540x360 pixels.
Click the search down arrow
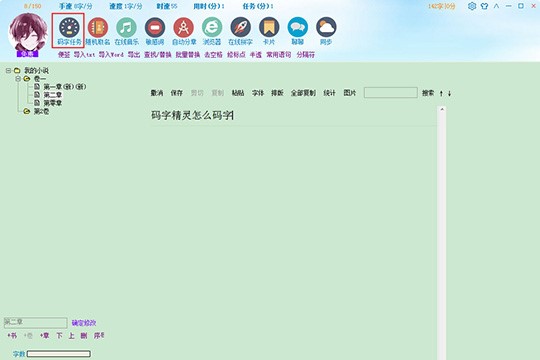[449, 93]
